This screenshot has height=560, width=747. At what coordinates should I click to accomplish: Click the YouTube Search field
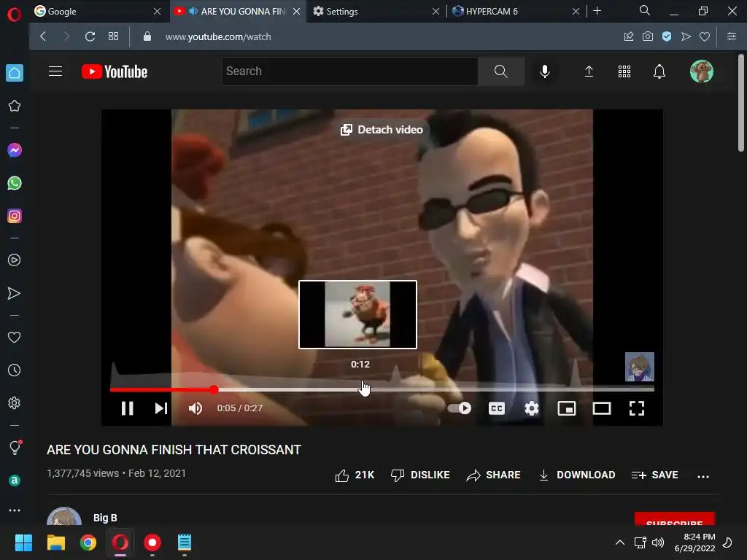tap(349, 71)
